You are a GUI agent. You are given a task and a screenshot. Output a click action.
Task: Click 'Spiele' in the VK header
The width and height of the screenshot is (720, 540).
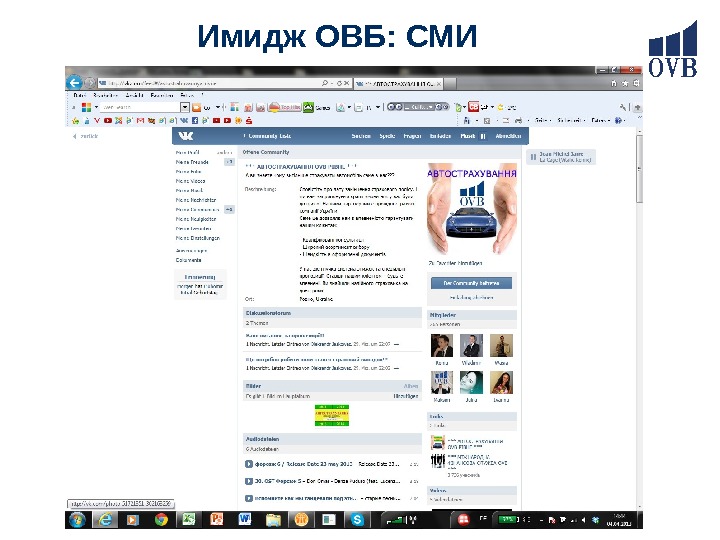[x=387, y=136]
